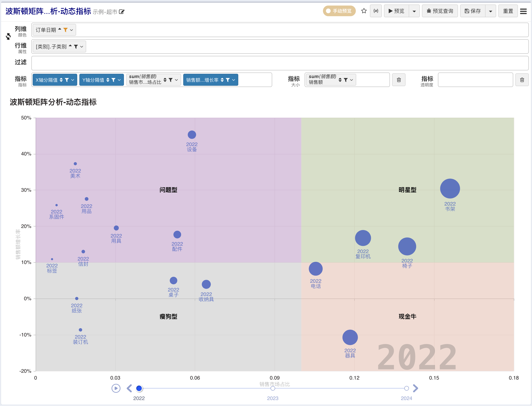The height and width of the screenshot is (406, 532).
Task: Click the X轴分隔值 metric pill
Action: (x=47, y=80)
